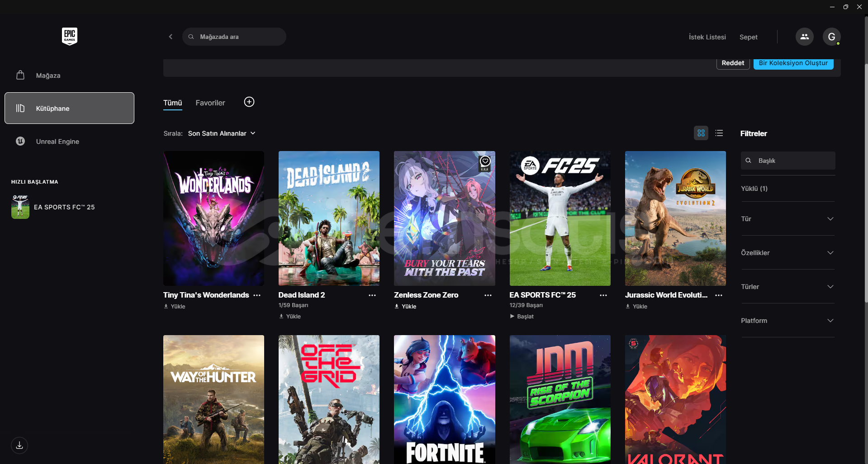The width and height of the screenshot is (868, 464).
Task: Click the Epic Games logo
Action: (x=70, y=36)
